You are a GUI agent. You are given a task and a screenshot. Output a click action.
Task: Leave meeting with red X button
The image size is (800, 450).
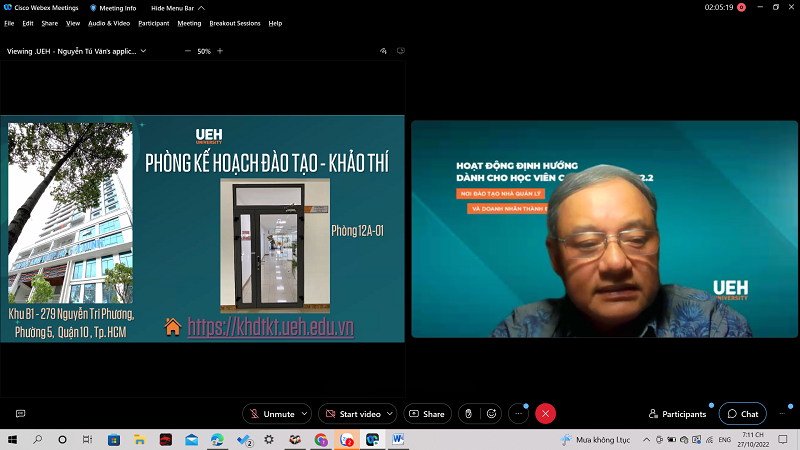click(545, 414)
